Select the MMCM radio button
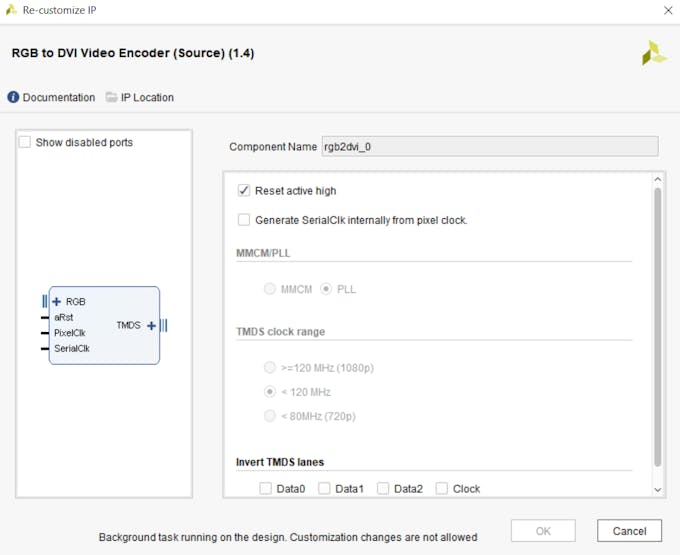 pyautogui.click(x=270, y=289)
